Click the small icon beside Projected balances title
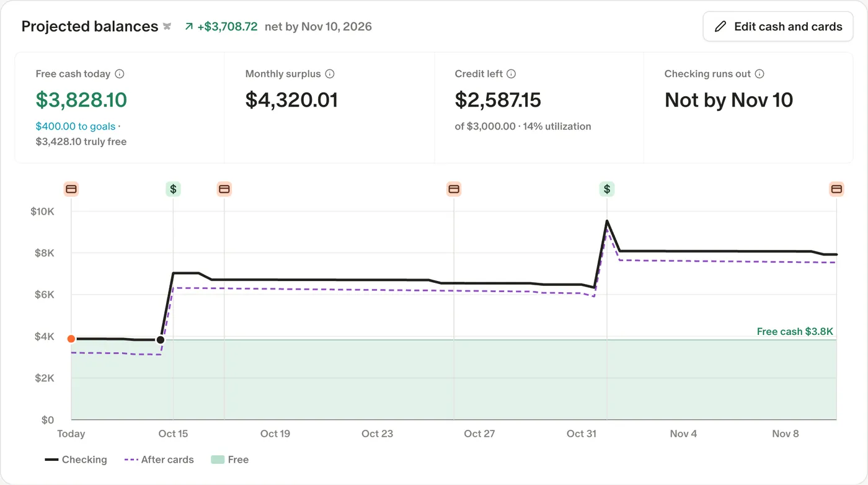Image resolution: width=868 pixels, height=485 pixels. pos(167,27)
